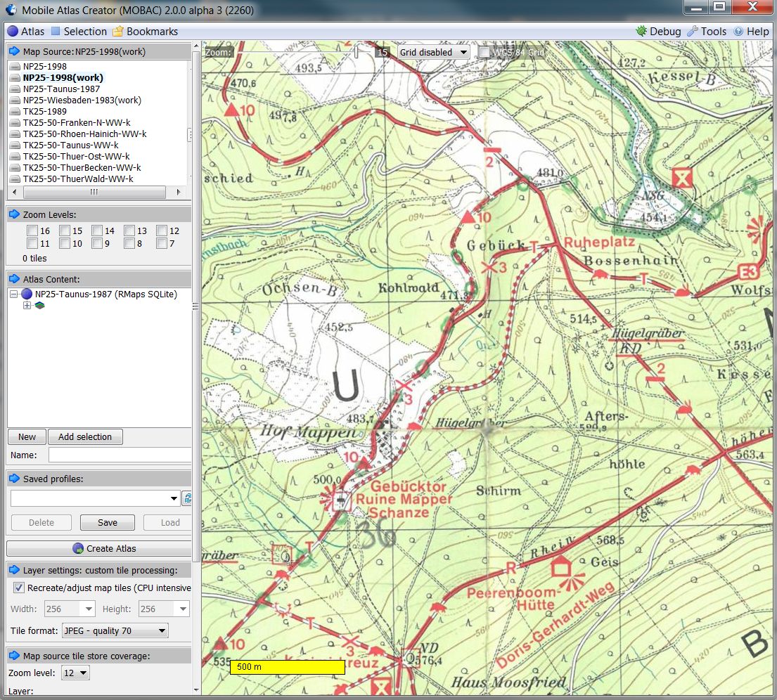Click the left panel scroll up arrow
777x700 pixels.
pyautogui.click(x=196, y=46)
